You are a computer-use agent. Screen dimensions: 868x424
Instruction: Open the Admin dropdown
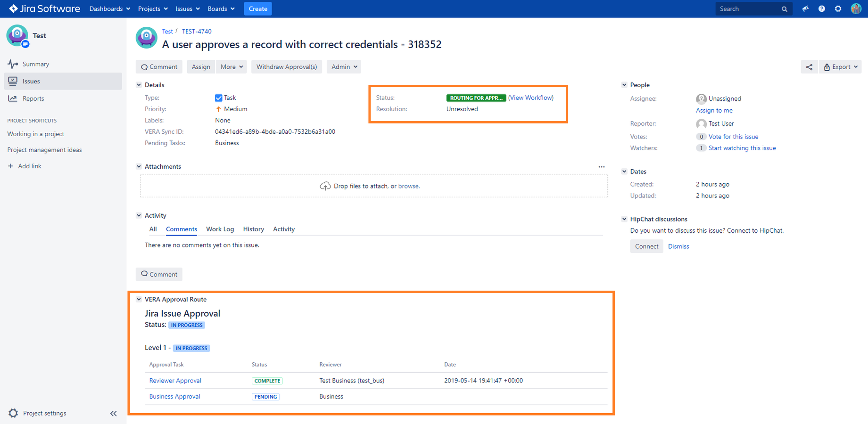click(x=344, y=67)
